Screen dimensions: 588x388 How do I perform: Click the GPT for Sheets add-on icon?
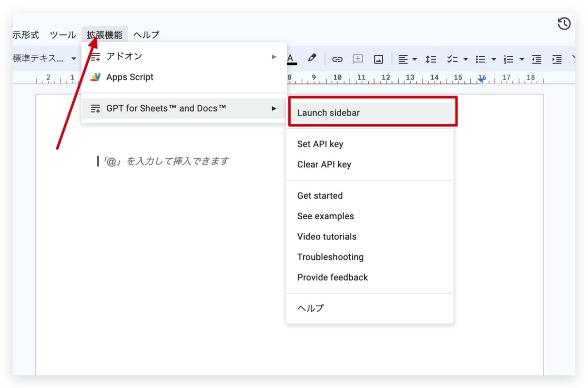pyautogui.click(x=96, y=108)
